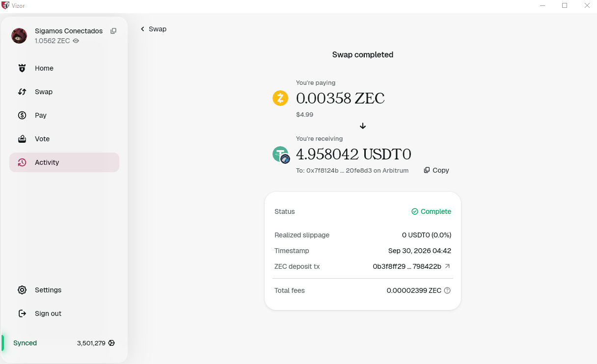Click the USDT0 token logo
This screenshot has height=364, width=597.
coord(281,155)
